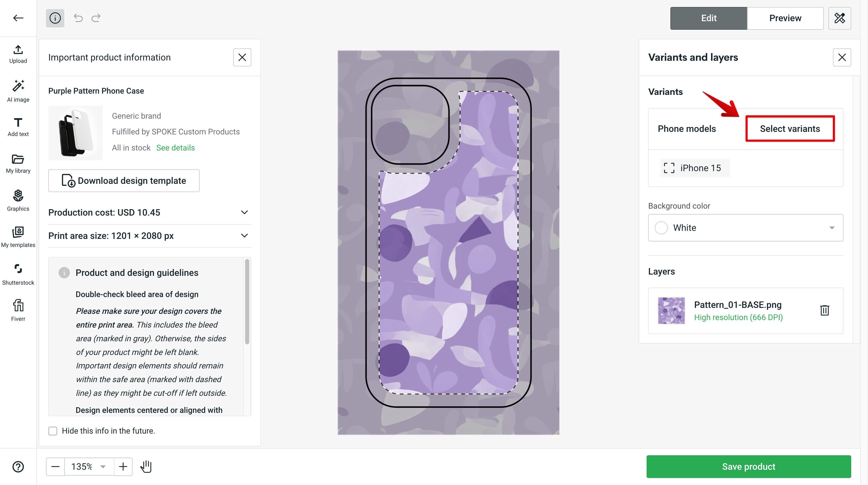Viewport: 868px width, 485px height.
Task: Open the AI image generator
Action: 18,90
